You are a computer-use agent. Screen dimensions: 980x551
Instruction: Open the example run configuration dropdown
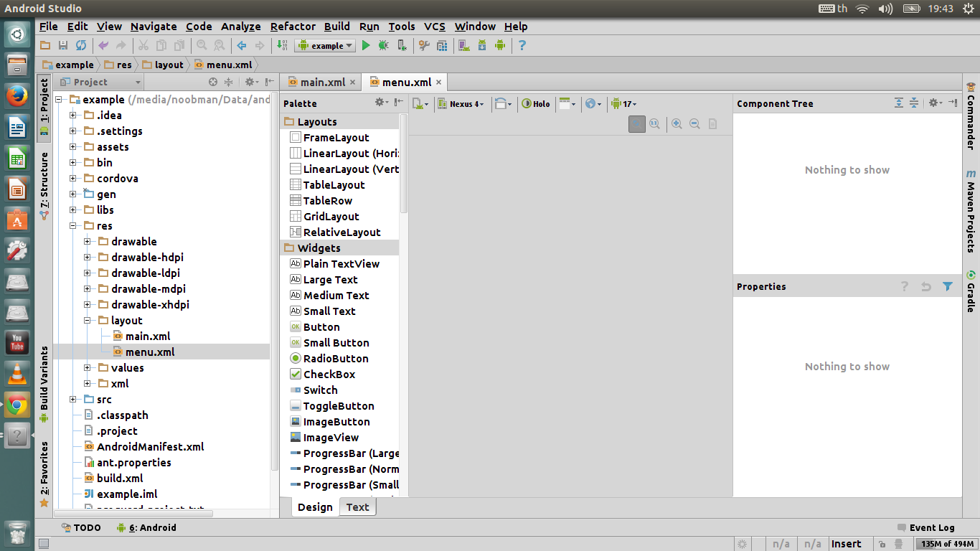[325, 45]
